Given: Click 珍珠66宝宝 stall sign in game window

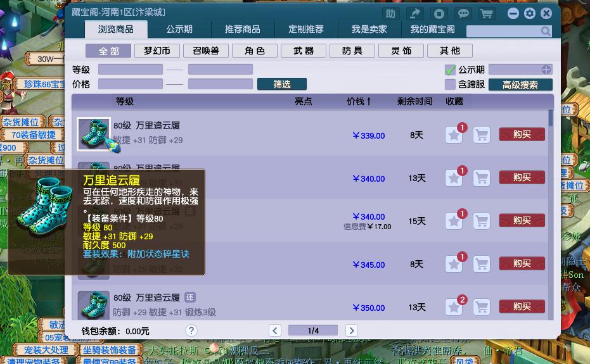Looking at the screenshot, I should coord(41,84).
